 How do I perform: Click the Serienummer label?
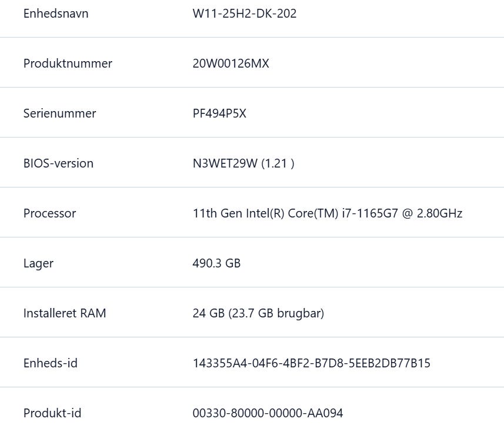tap(59, 113)
